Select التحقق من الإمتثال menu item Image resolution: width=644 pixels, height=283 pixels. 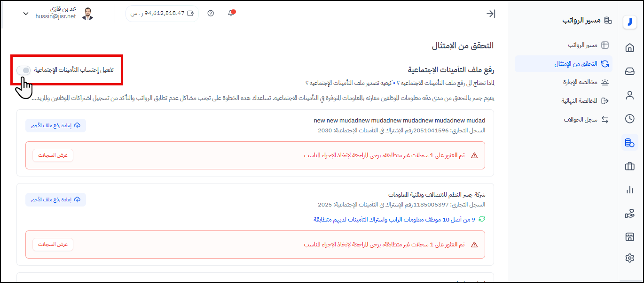[x=564, y=64]
